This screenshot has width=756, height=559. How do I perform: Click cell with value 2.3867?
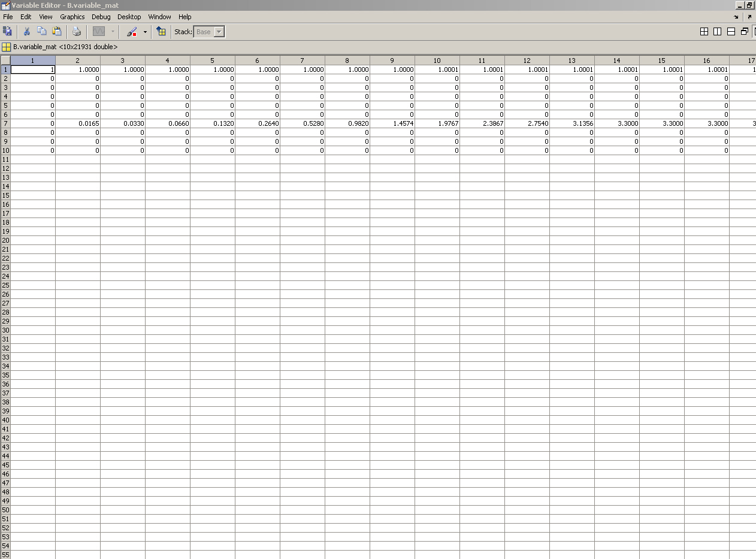pos(482,123)
